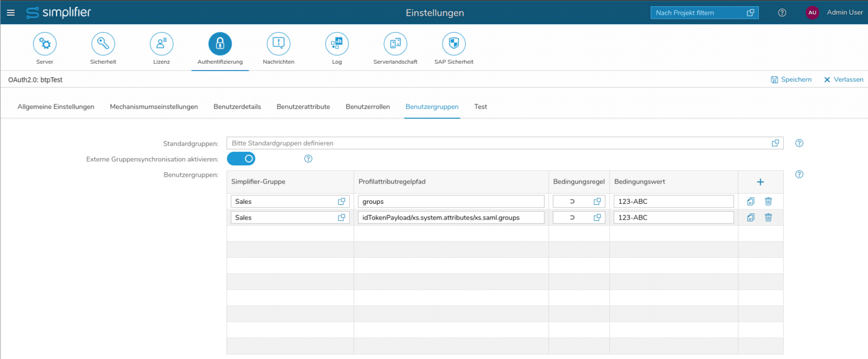Click the Nachrichten settings icon
Image resolution: width=868 pixels, height=359 pixels.
[x=278, y=43]
